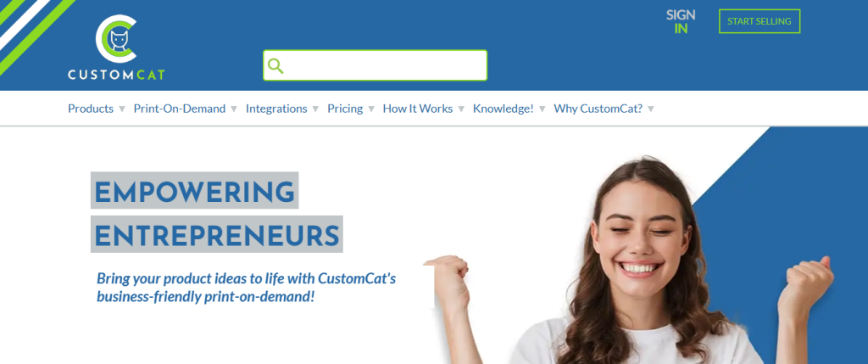Expand the arrow beside Knowledge!
The height and width of the screenshot is (364, 868).
tap(542, 109)
